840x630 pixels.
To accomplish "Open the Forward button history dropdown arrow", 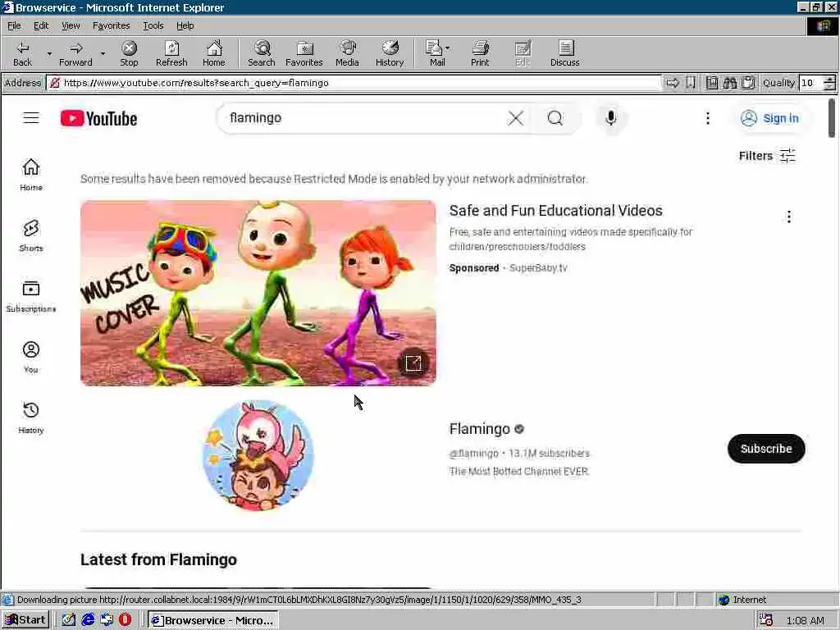I will (x=103, y=53).
